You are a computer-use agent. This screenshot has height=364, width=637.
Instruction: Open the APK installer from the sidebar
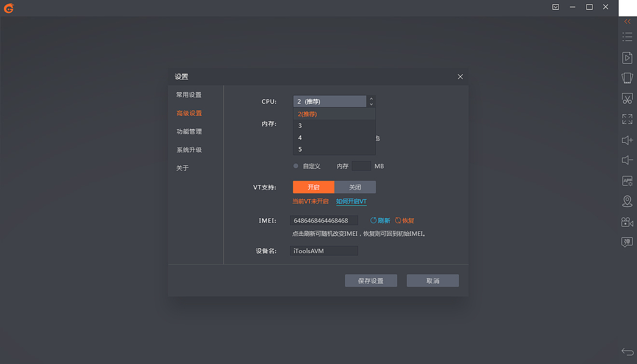click(627, 181)
